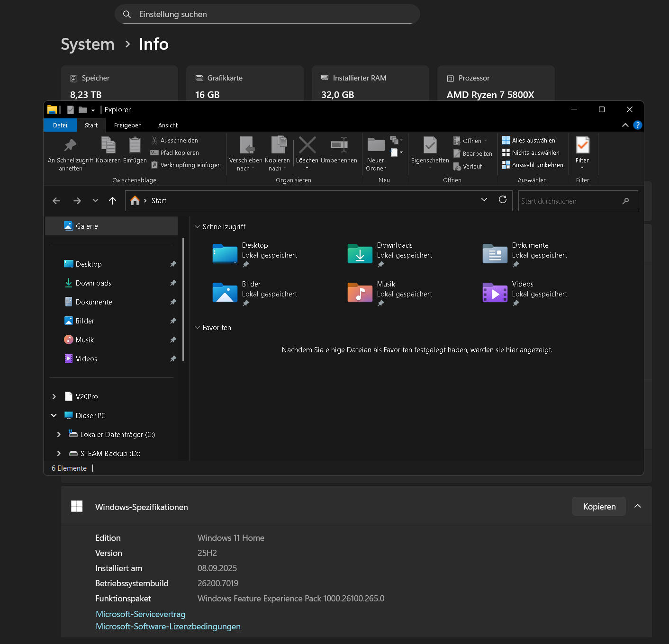Switch to the Freigeben tab
669x644 pixels.
tap(128, 125)
